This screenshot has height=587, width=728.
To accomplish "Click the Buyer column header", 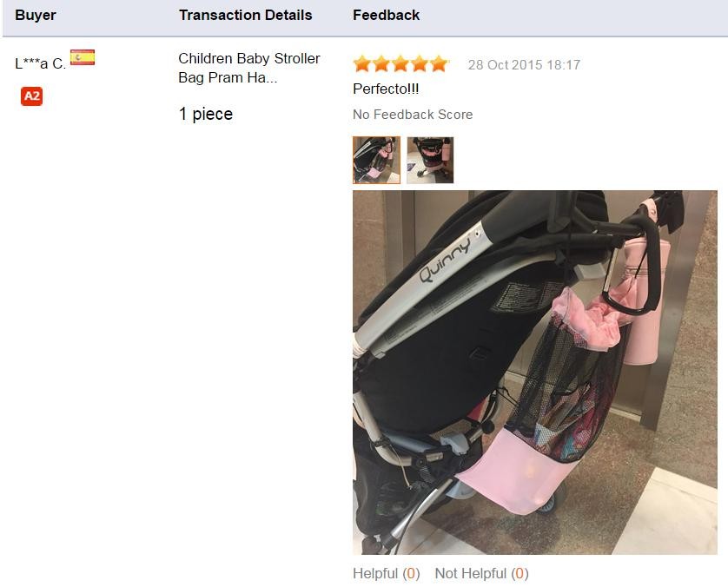I will pyautogui.click(x=36, y=15).
